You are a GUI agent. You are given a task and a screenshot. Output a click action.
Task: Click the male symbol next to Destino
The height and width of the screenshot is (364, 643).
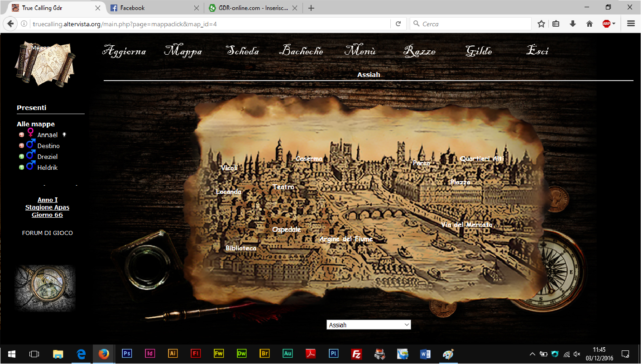(x=31, y=144)
